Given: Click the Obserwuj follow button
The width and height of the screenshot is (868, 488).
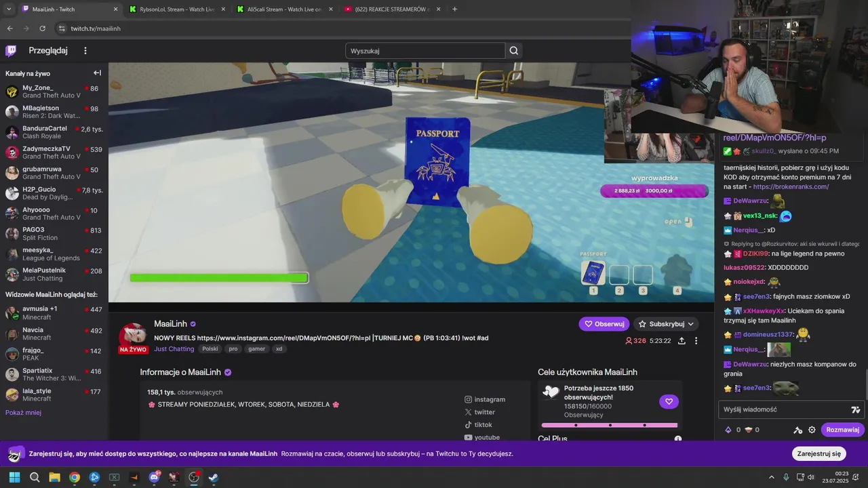Looking at the screenshot, I should pyautogui.click(x=604, y=324).
